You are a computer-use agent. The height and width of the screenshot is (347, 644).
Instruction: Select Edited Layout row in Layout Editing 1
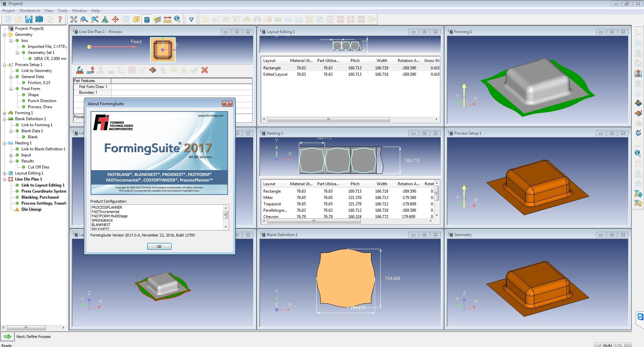351,74
